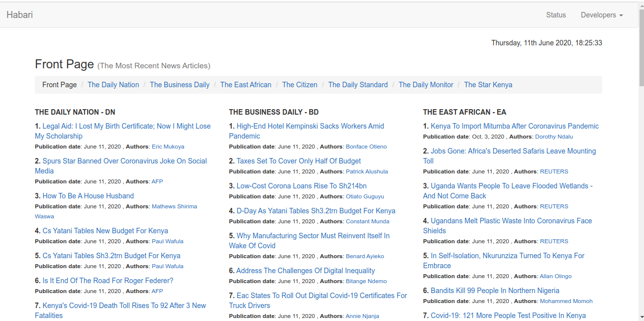Click author Bitange Ndemo's link
This screenshot has height=321, width=644.
click(x=366, y=281)
